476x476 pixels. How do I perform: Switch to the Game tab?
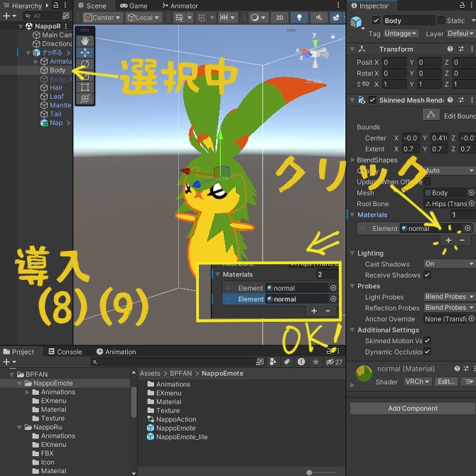click(134, 6)
